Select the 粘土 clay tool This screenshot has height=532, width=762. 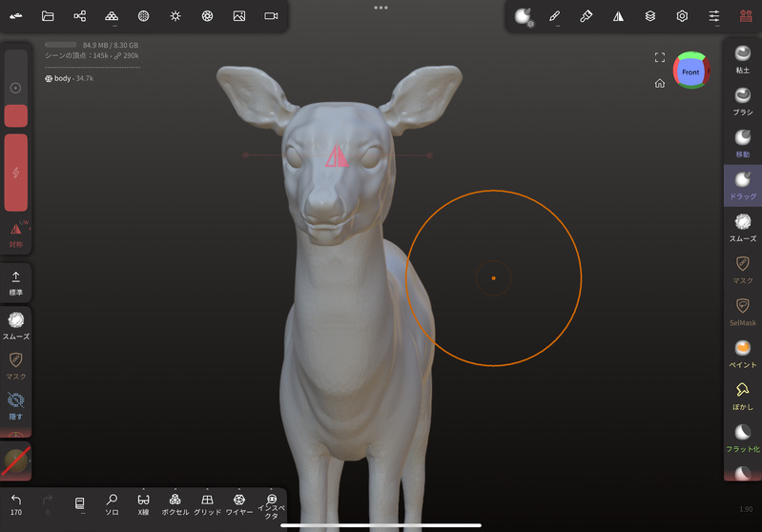tap(743, 59)
